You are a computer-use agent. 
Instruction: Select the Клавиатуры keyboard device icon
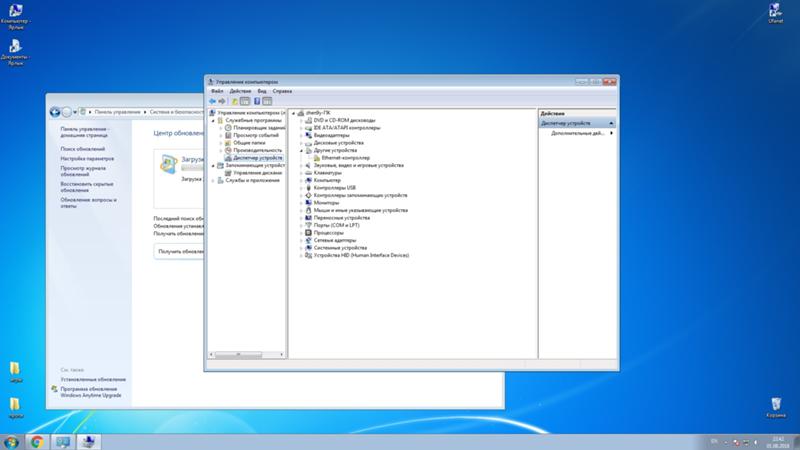click(x=308, y=173)
